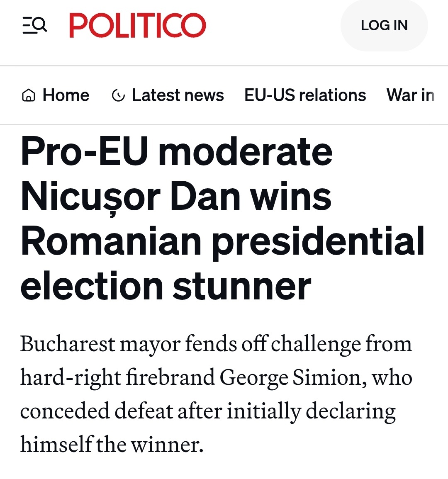
Task: Click 'initially declaring' in the summary
Action: [x=311, y=411]
